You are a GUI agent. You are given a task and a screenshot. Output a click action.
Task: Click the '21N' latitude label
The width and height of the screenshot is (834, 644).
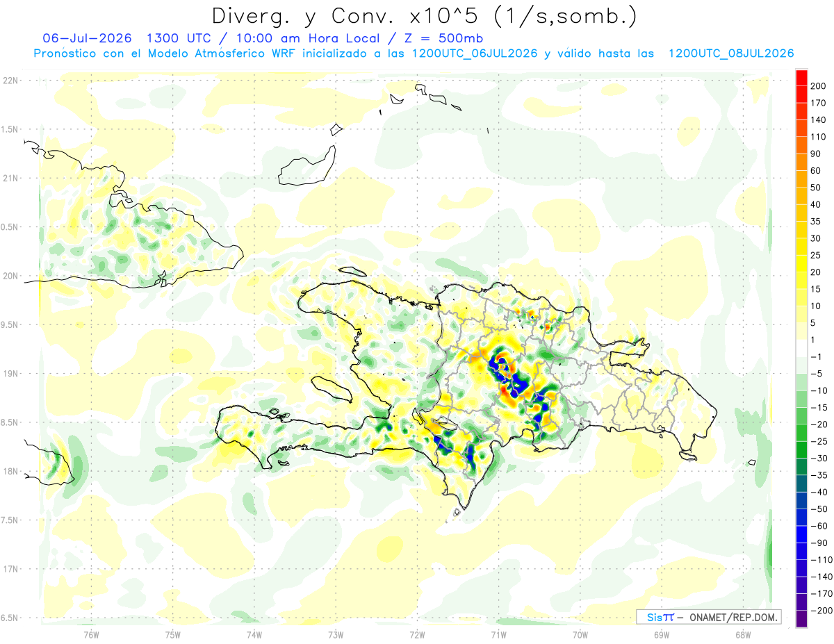tap(10, 178)
